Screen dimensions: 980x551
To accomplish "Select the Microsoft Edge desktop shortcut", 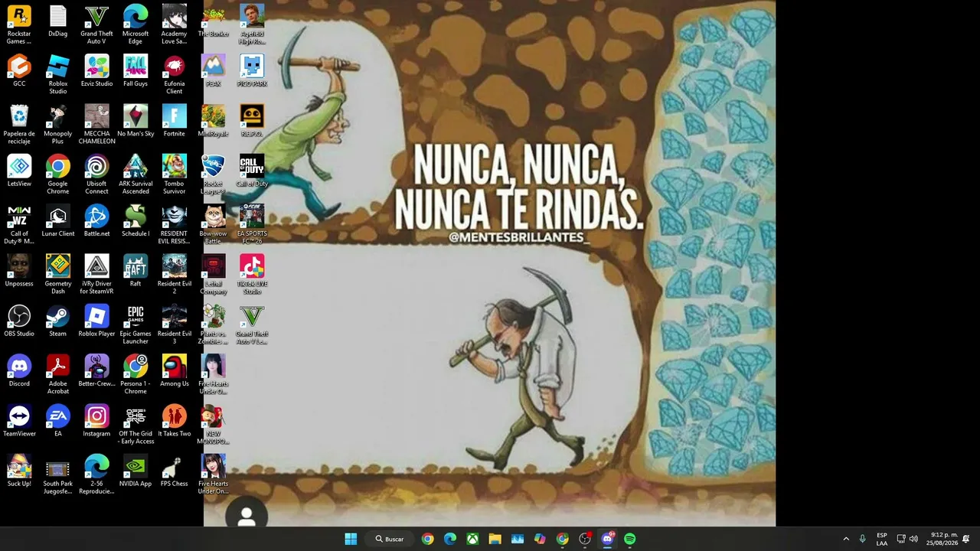I will point(136,24).
